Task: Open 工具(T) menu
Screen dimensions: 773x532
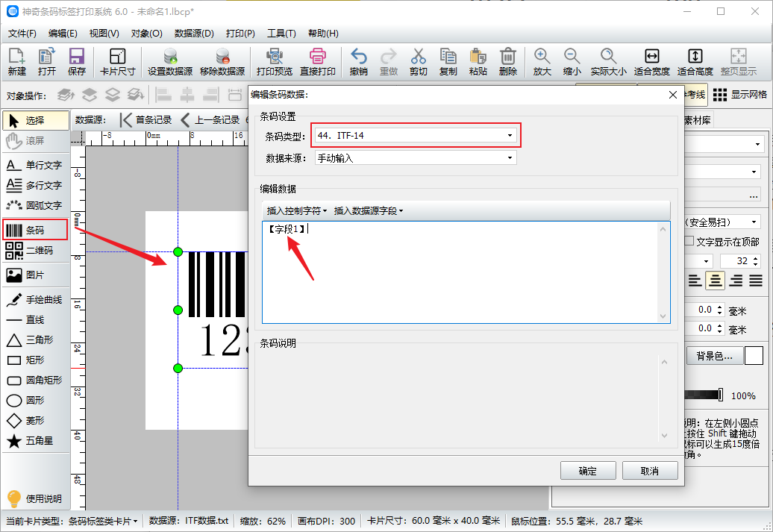Action: click(x=281, y=34)
